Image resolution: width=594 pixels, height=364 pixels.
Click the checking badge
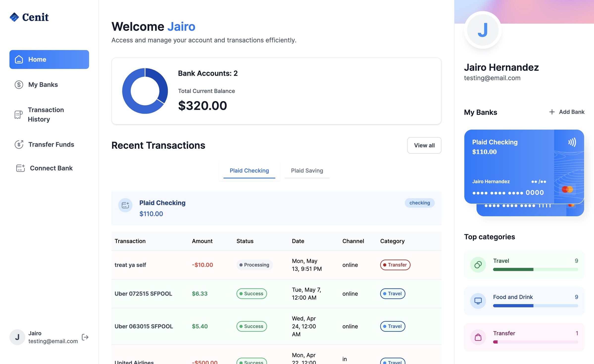tap(420, 203)
